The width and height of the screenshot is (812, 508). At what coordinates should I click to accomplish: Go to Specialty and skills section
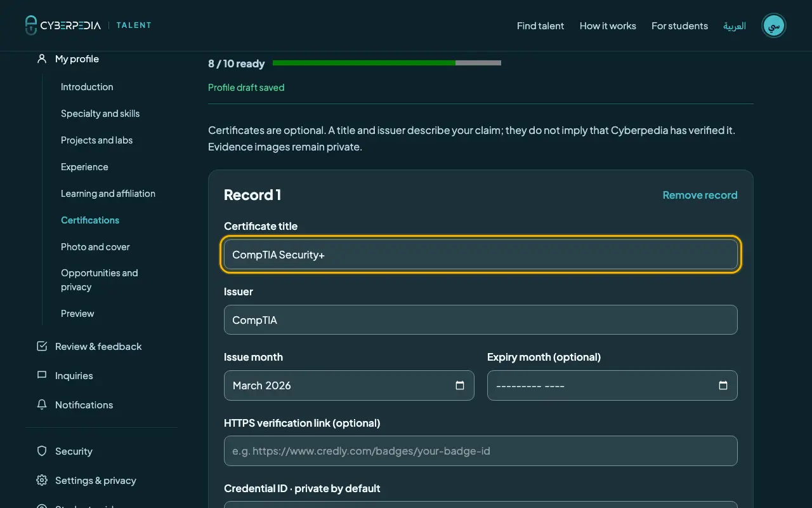point(100,114)
